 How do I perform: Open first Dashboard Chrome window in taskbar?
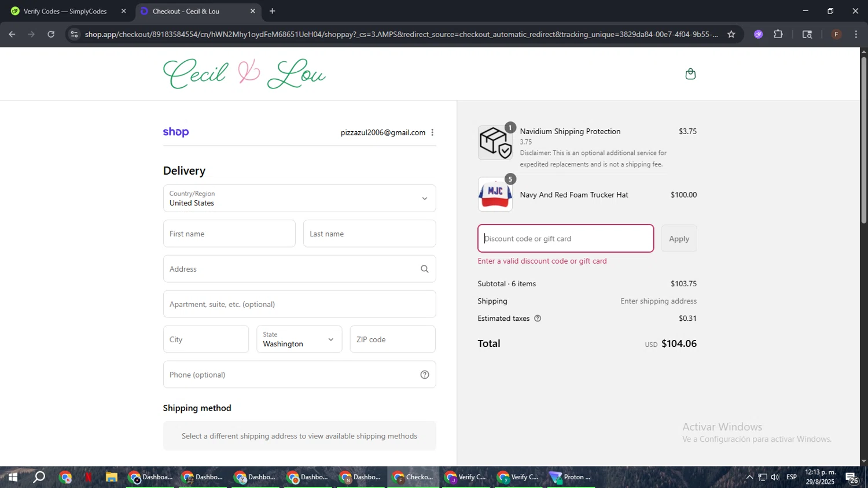coord(150,477)
